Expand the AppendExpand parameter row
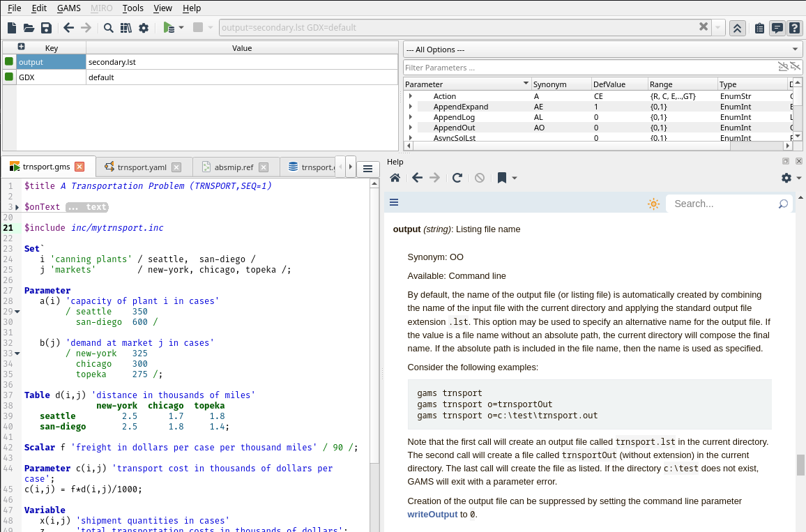This screenshot has height=532, width=806. coord(411,107)
